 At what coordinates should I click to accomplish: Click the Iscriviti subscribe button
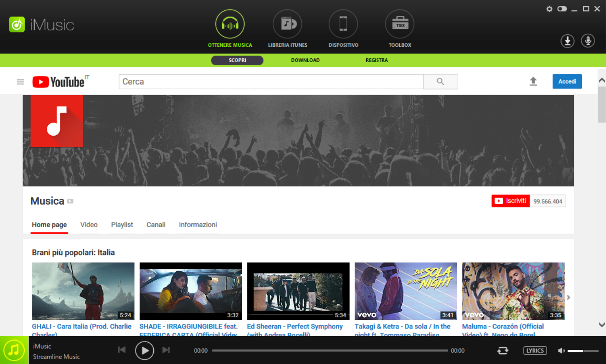pos(511,201)
